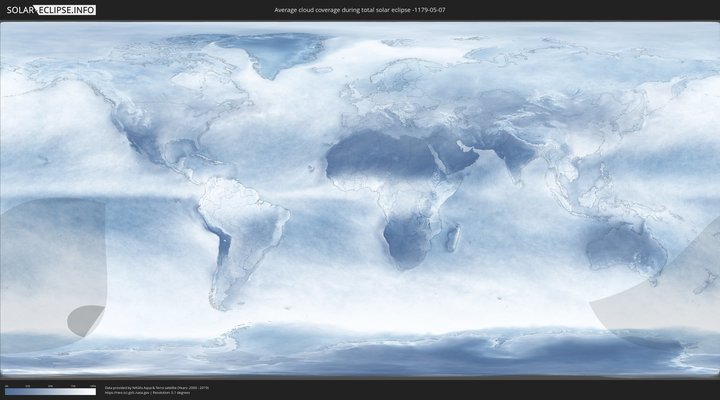Click the 'Data provided by' satellite credit line
Screen dimensions: 720x400
click(157, 388)
